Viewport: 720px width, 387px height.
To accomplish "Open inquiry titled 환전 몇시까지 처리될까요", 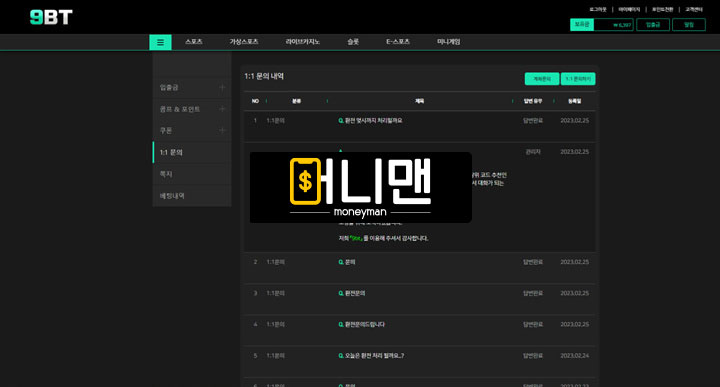I will click(371, 121).
